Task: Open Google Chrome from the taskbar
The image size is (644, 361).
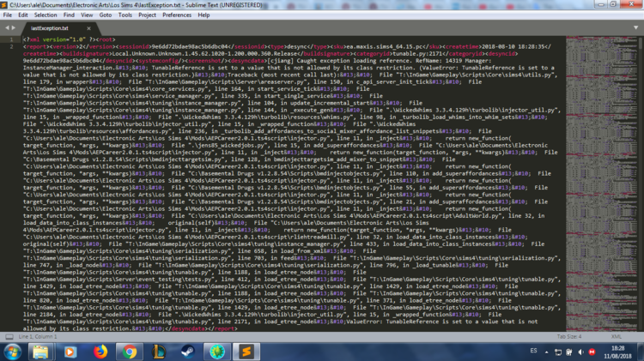Action: pos(130,352)
